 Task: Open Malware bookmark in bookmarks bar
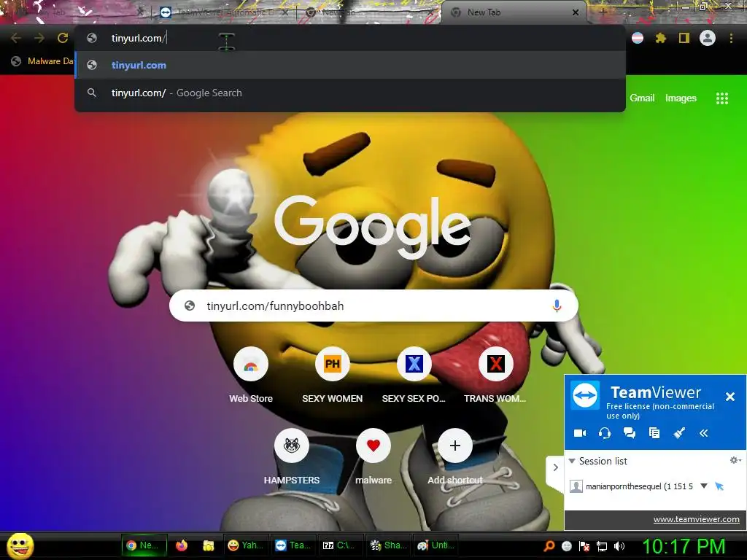(x=43, y=61)
